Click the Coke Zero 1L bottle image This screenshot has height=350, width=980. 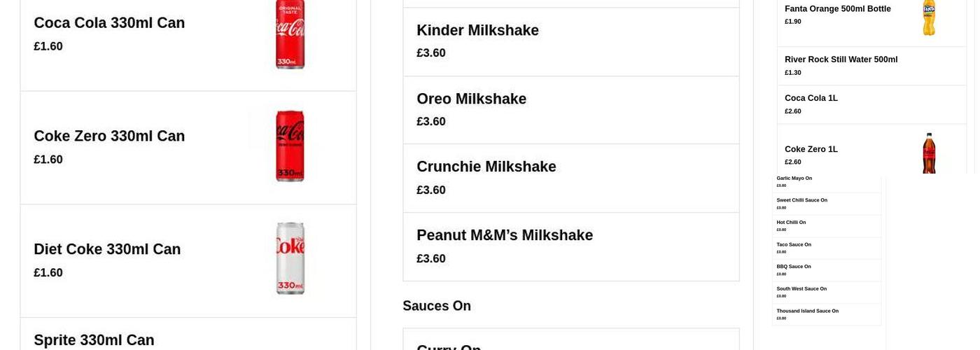click(929, 153)
